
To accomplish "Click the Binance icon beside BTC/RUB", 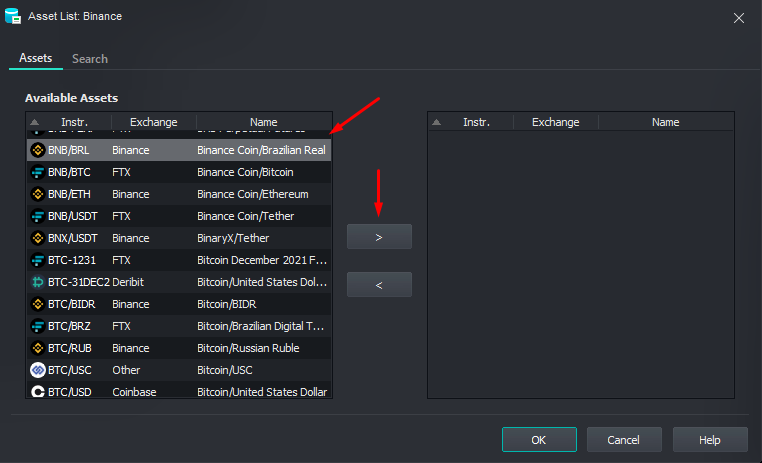I will point(37,348).
